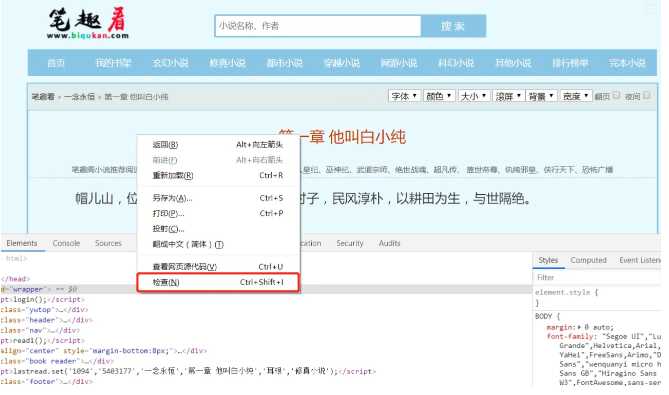Viewport: 669px width, 395px height.
Task: Open the 宽度 width dropdown
Action: [x=576, y=96]
